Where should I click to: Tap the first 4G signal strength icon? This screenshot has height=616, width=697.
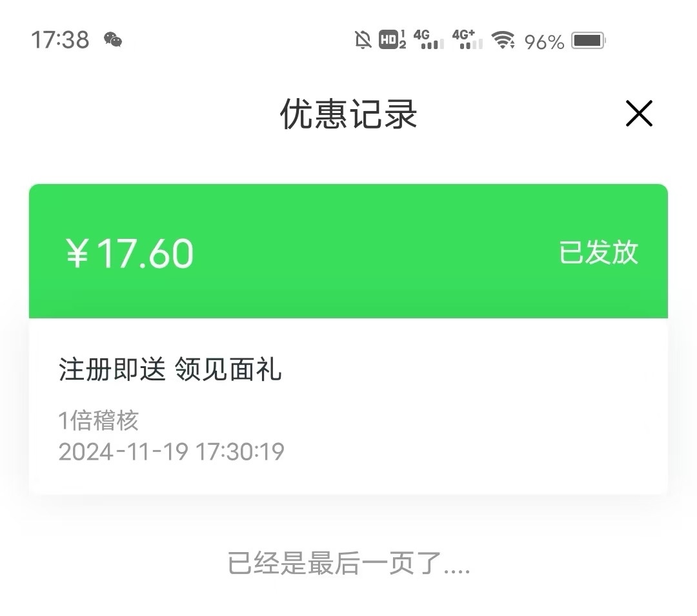(429, 40)
